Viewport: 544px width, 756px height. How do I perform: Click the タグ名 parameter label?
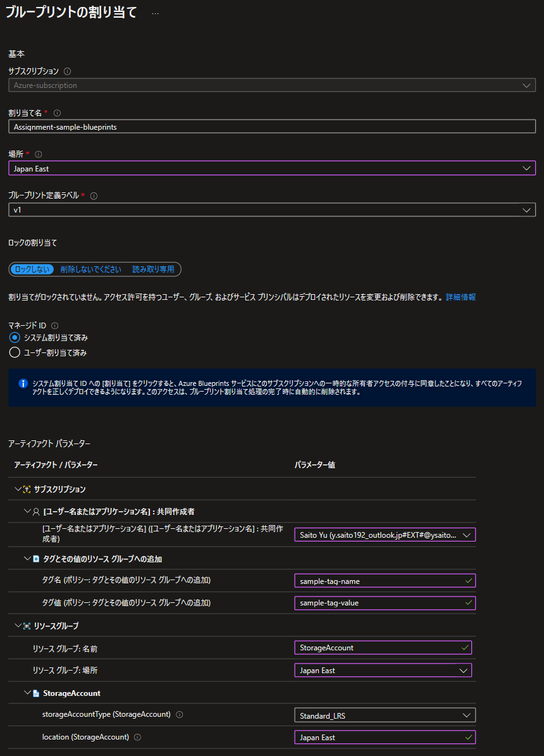click(x=127, y=580)
